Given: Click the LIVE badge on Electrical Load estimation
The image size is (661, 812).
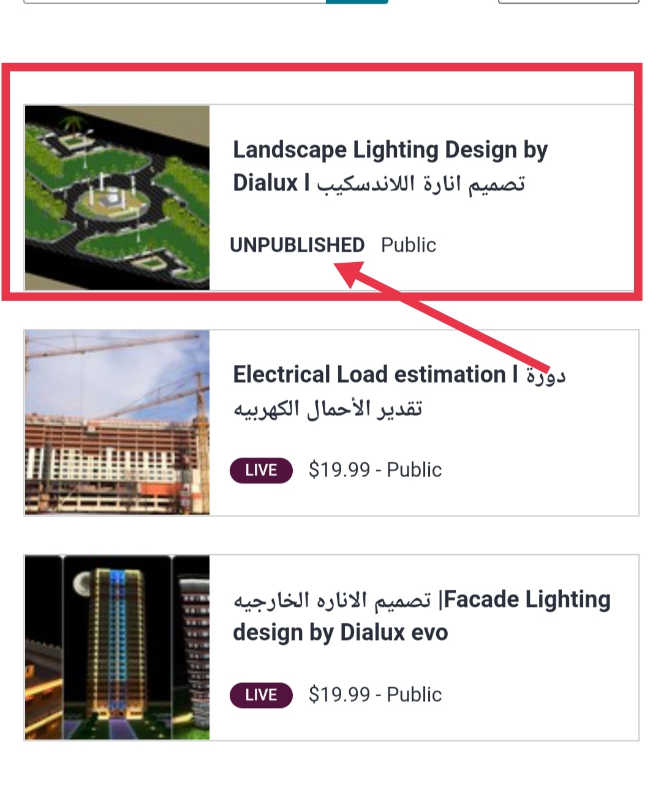Looking at the screenshot, I should tap(261, 470).
